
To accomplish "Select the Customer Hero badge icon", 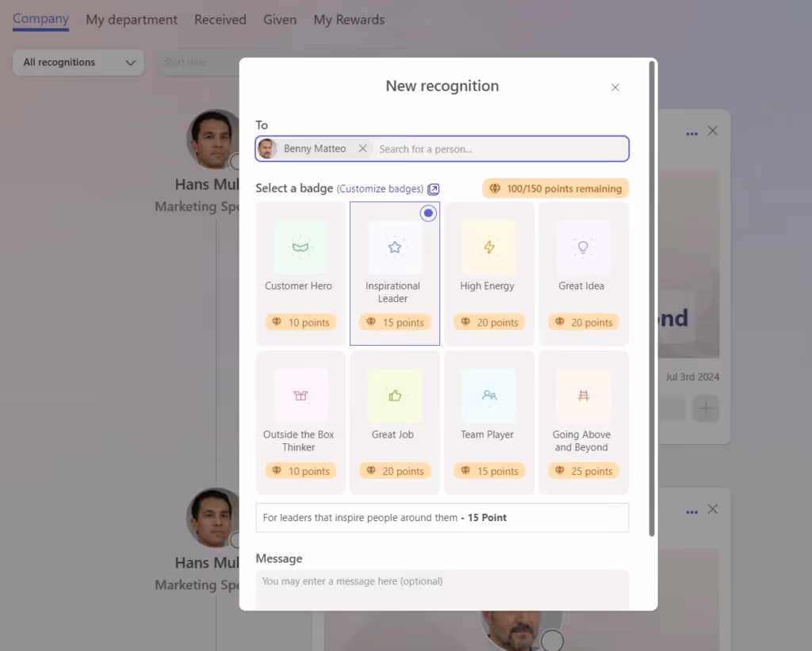I will 301,247.
